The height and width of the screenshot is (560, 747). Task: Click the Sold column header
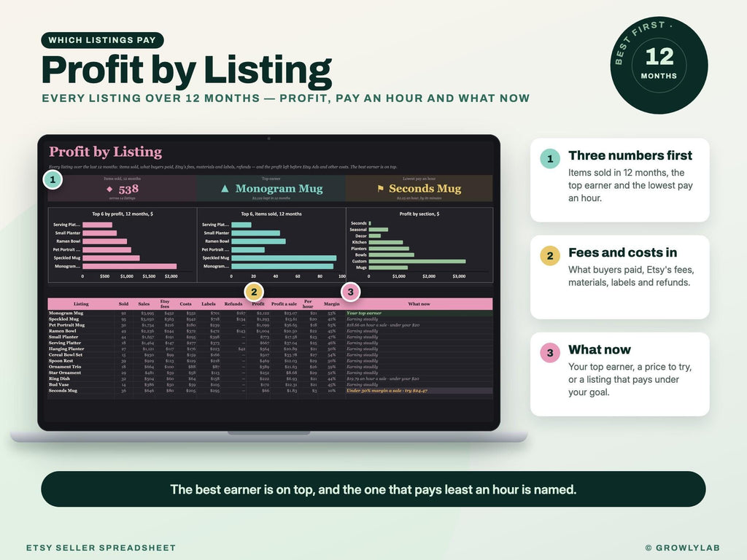click(123, 304)
